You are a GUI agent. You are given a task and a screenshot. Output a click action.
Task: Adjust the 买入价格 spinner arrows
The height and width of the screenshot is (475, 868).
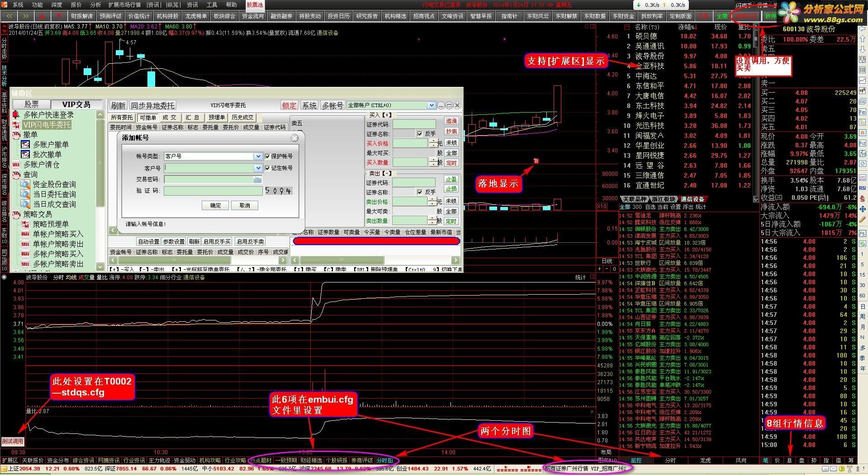[x=433, y=143]
